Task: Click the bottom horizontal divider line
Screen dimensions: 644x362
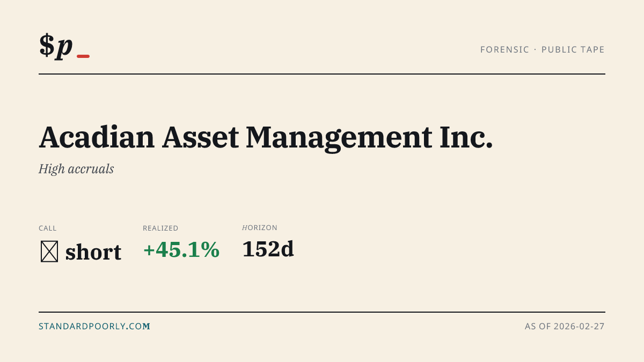Action: click(x=322, y=312)
